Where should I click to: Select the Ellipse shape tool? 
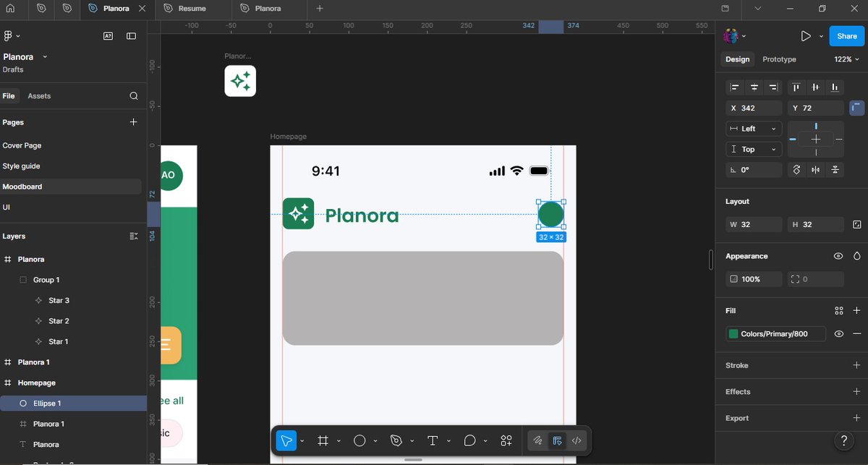tap(359, 440)
